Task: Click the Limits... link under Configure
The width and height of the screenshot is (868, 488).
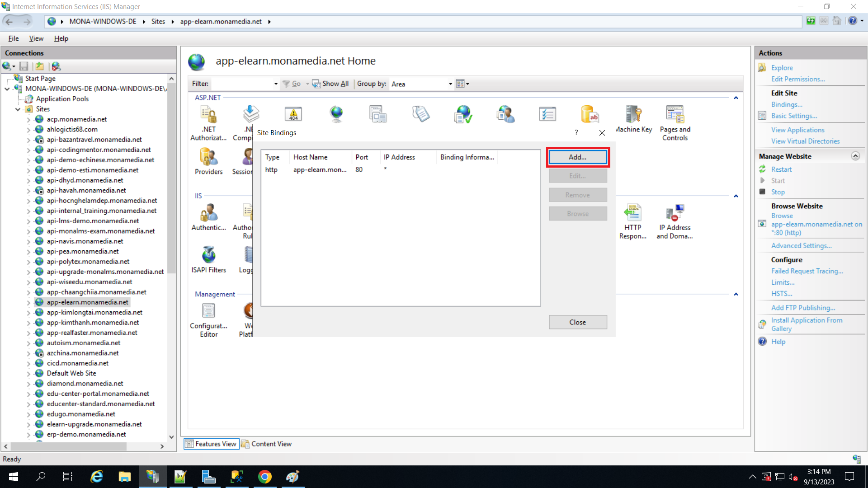Action: click(x=783, y=282)
